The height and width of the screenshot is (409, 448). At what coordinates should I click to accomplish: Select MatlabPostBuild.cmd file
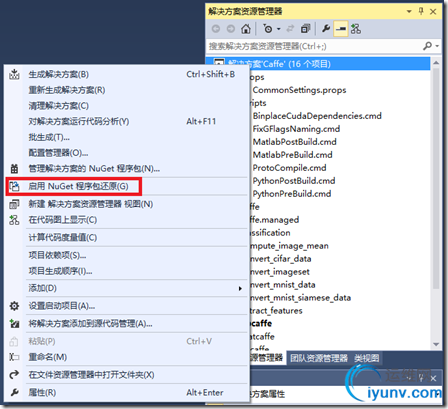tap(295, 142)
